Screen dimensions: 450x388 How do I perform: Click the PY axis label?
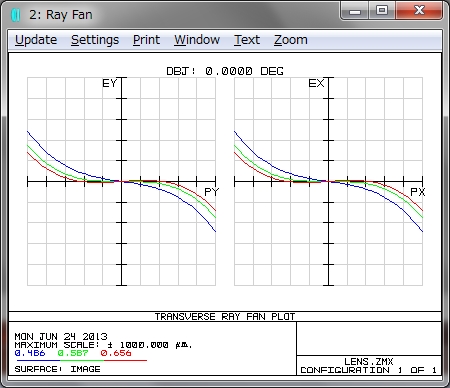pos(211,192)
